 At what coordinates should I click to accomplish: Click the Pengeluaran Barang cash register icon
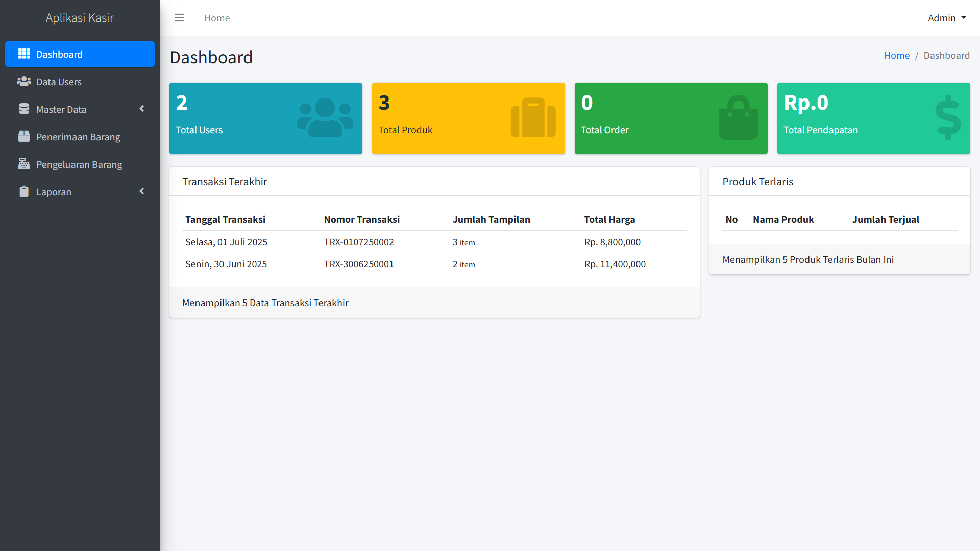24,164
